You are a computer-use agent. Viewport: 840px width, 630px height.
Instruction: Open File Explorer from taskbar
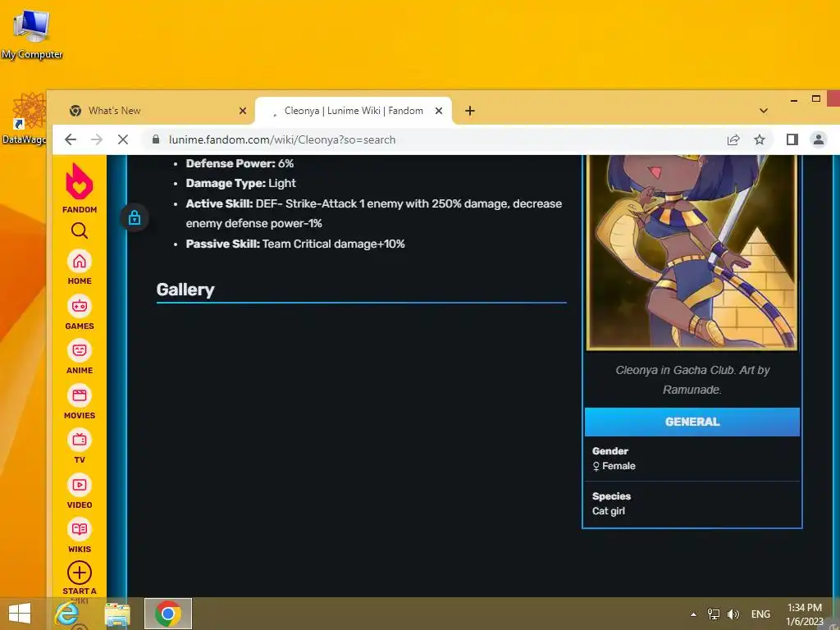point(117,614)
